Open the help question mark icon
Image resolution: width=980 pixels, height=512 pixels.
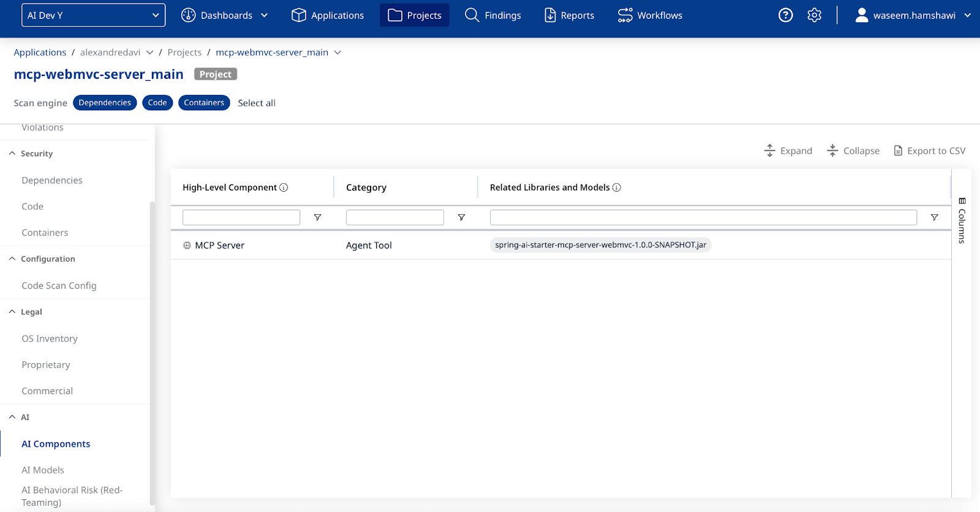(785, 15)
